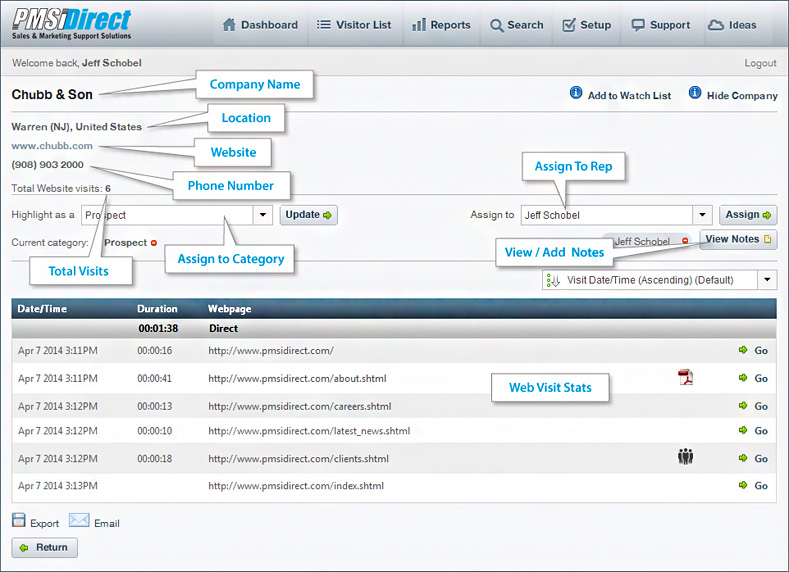
Task: Open the Support page
Action: click(661, 25)
